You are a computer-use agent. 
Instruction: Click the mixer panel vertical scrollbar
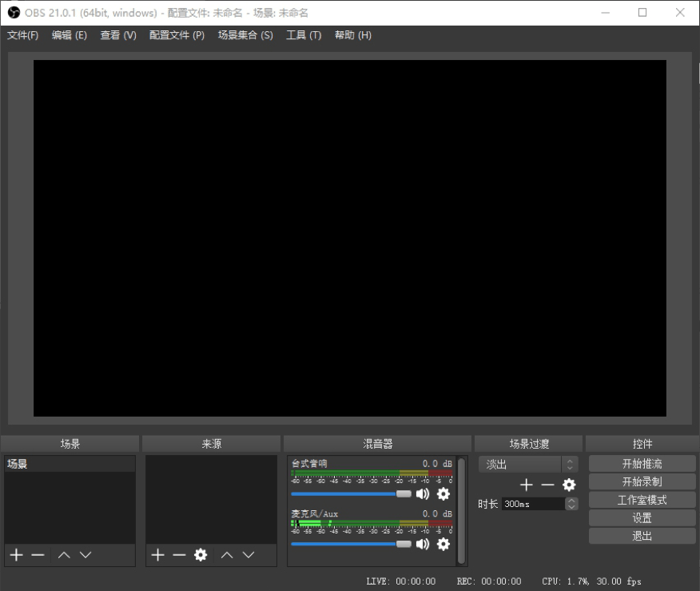click(x=462, y=510)
